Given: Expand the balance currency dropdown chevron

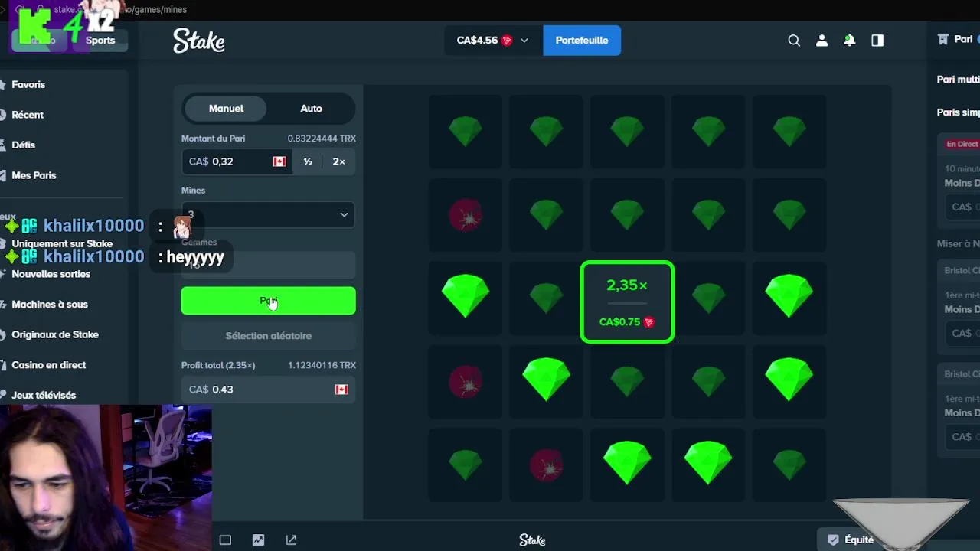Looking at the screenshot, I should (524, 41).
